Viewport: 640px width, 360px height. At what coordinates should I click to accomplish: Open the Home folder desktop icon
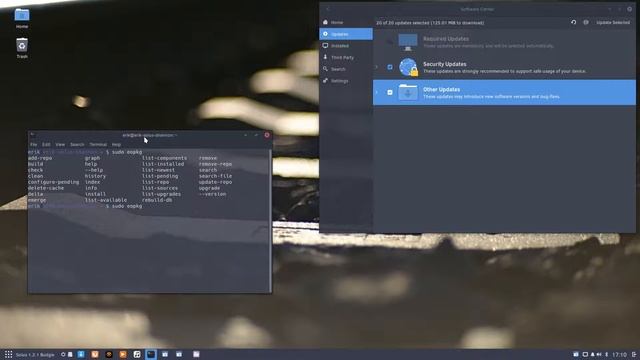(x=22, y=15)
